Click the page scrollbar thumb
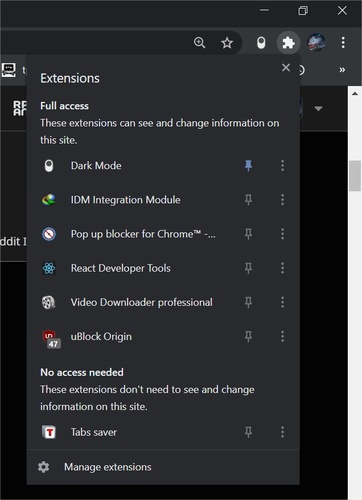The height and width of the screenshot is (500, 362). point(355,176)
